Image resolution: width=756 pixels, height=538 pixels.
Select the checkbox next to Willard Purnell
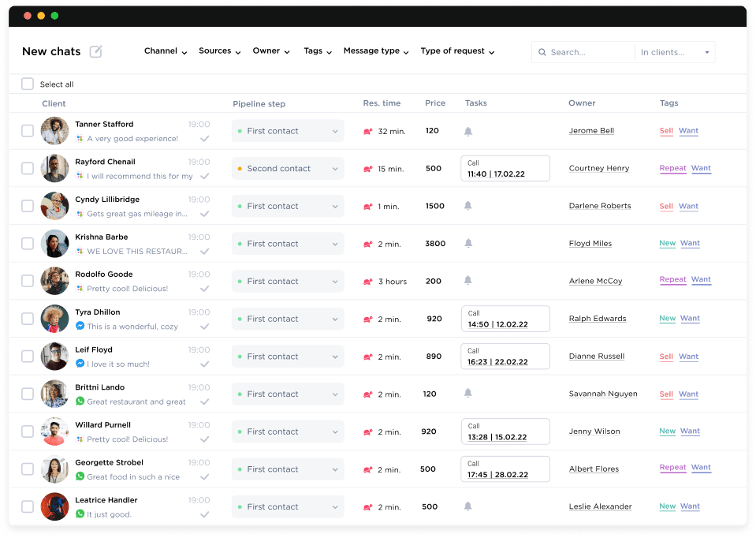[28, 432]
